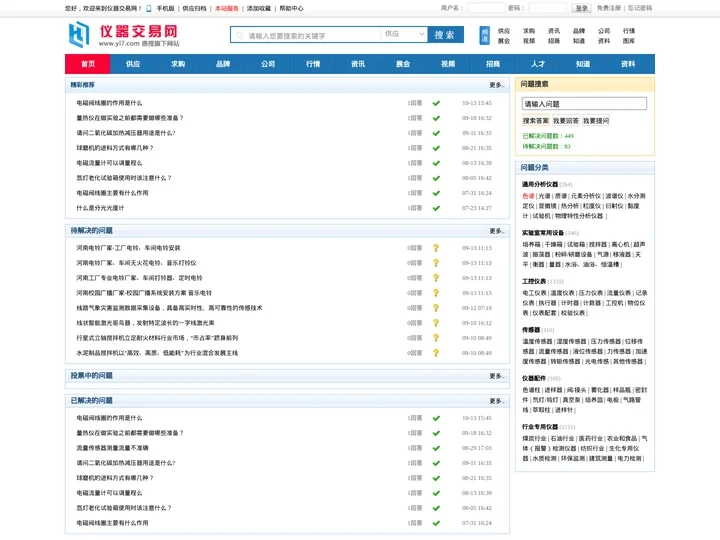
Task: Open the 仪器配件 category
Action: point(534,378)
